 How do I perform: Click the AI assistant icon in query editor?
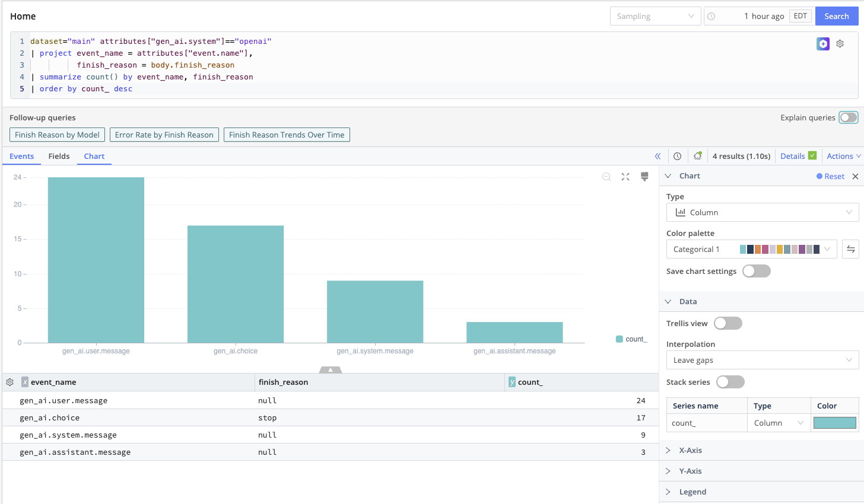(822, 44)
